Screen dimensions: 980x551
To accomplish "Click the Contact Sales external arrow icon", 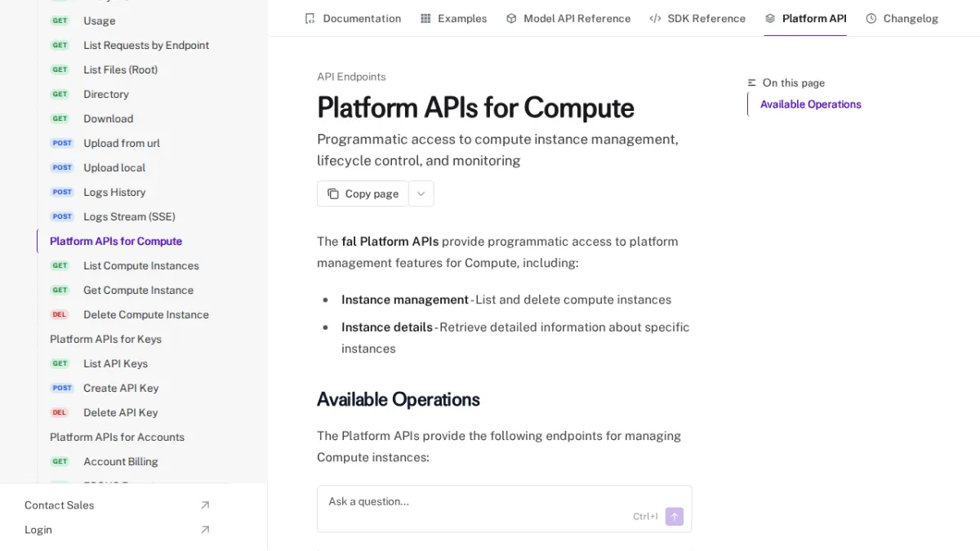I will (205, 505).
